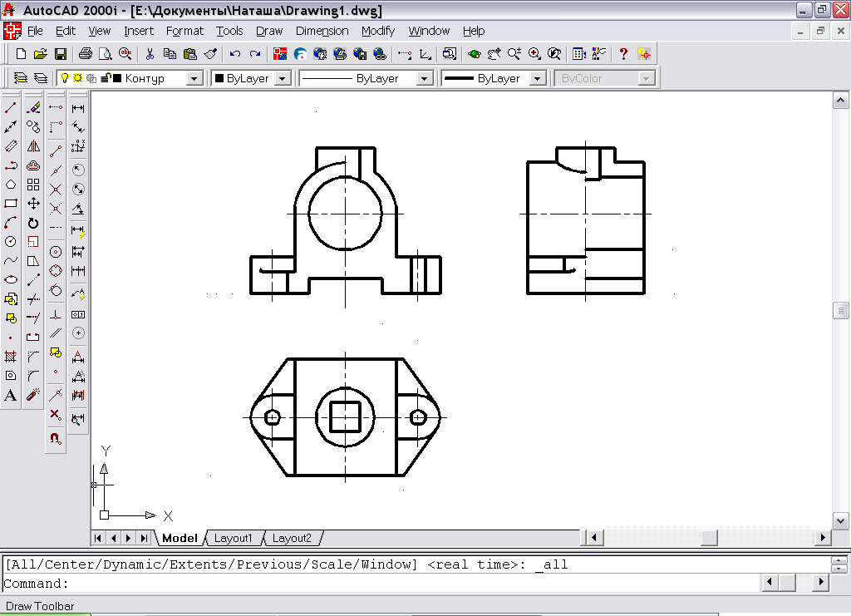
Task: Select the Spline tool
Action: [x=10, y=260]
